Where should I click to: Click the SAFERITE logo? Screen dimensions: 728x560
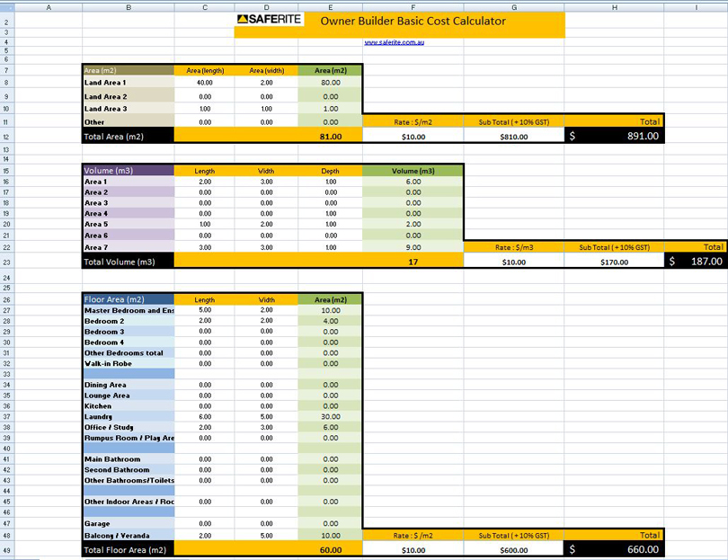tap(269, 20)
